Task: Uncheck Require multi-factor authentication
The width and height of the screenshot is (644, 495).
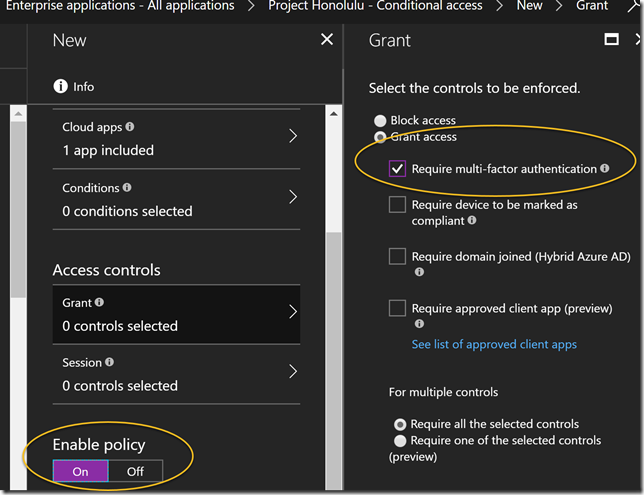Action: pos(398,169)
